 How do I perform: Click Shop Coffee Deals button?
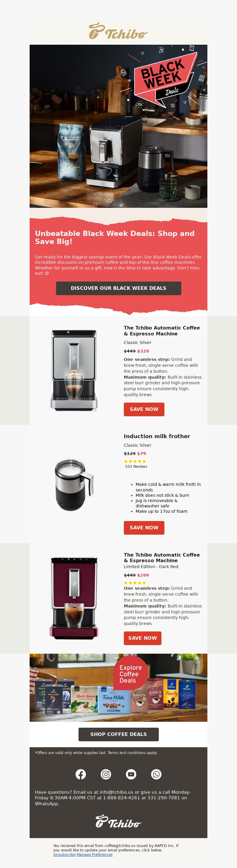[x=118, y=734]
